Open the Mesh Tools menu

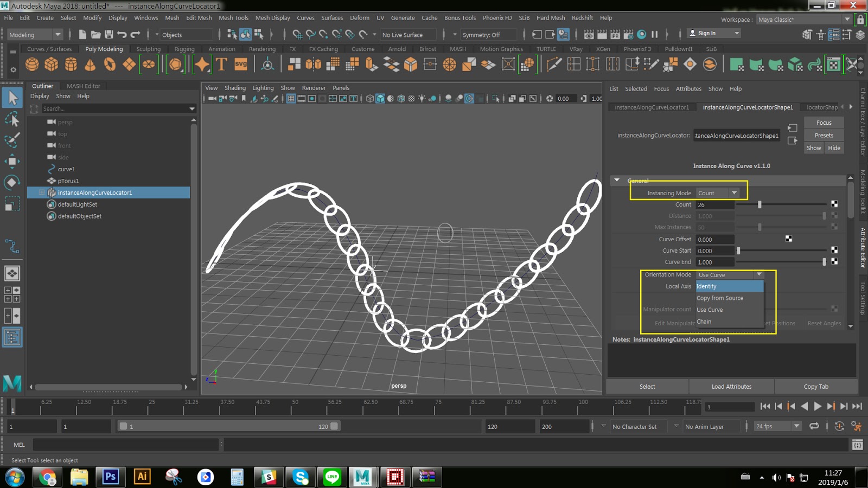click(233, 18)
